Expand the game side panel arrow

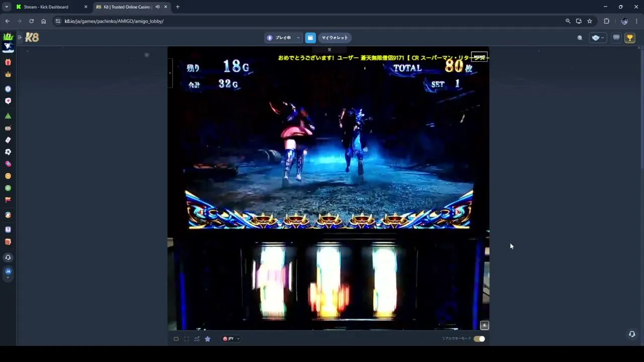pyautogui.click(x=170, y=73)
